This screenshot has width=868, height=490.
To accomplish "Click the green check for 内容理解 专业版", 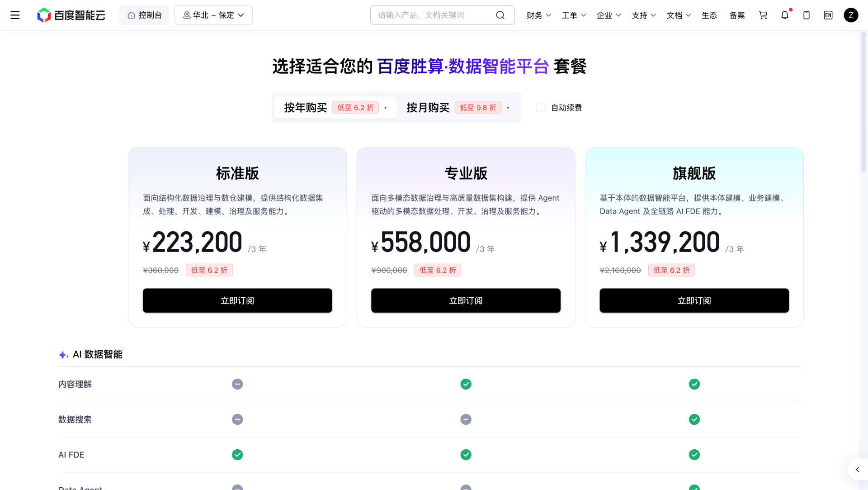I will (x=466, y=384).
